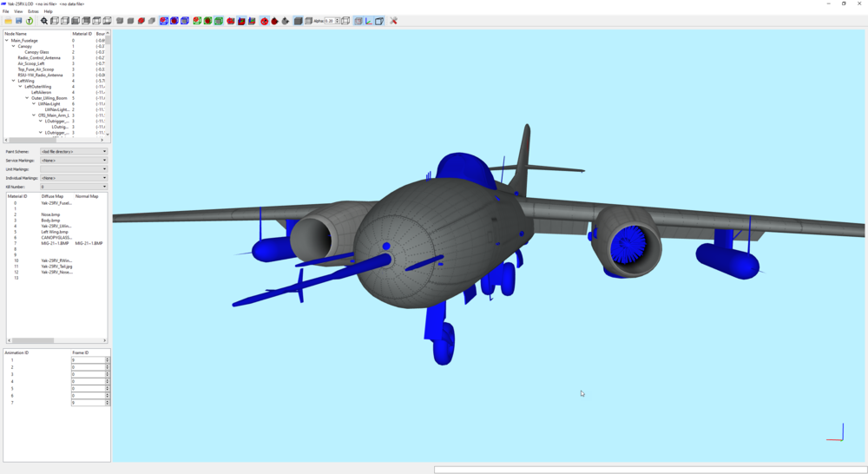868x474 pixels.
Task: Click the gray blob icon
Action: pyautogui.click(x=285, y=21)
